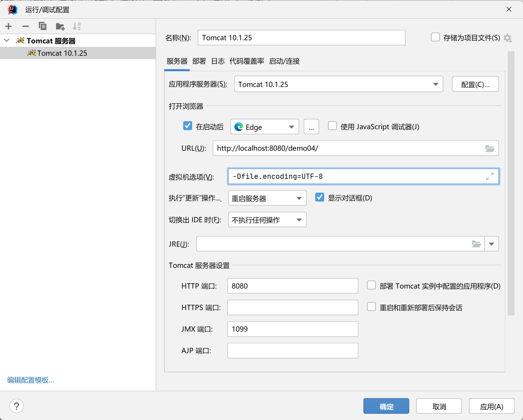
Task: Uncheck the 在启动后 checkbox
Action: click(x=187, y=126)
